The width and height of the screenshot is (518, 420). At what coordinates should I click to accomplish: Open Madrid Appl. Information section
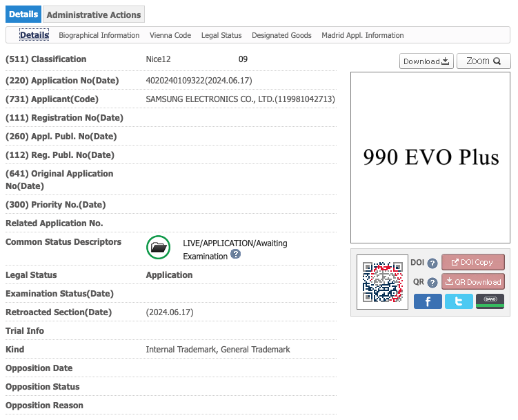click(362, 35)
